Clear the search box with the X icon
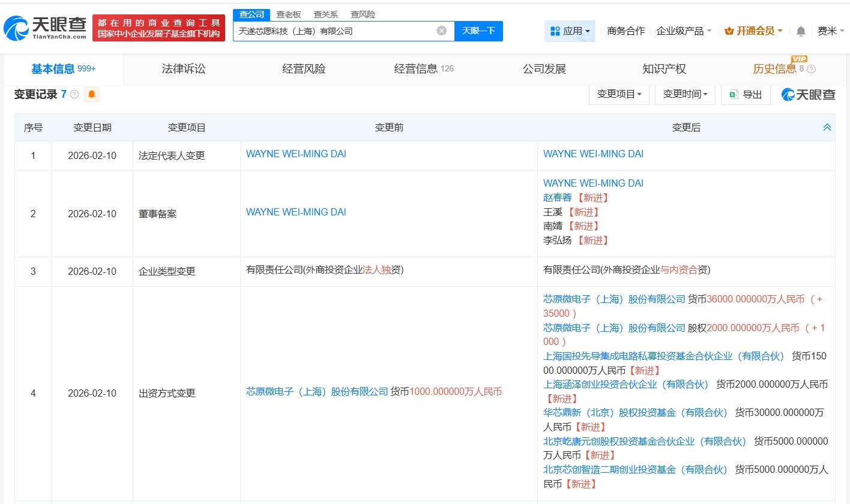Screen dimensions: 850x504 (441, 31)
